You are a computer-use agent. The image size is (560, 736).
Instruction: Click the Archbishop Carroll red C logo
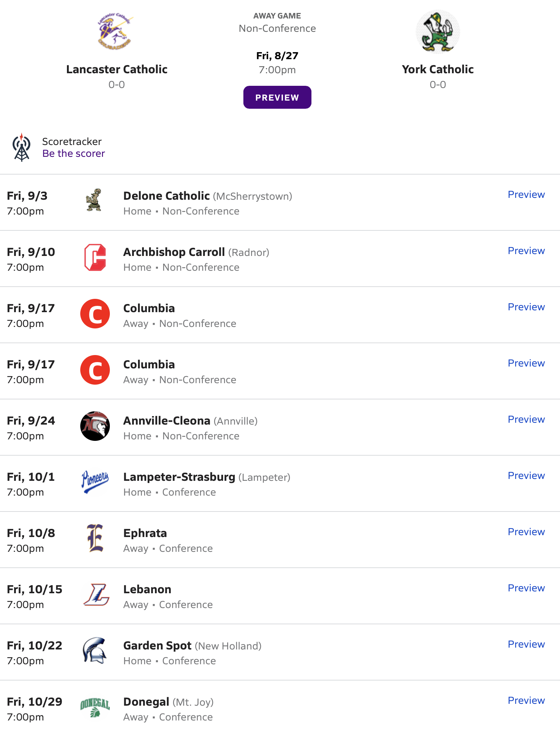point(95,257)
